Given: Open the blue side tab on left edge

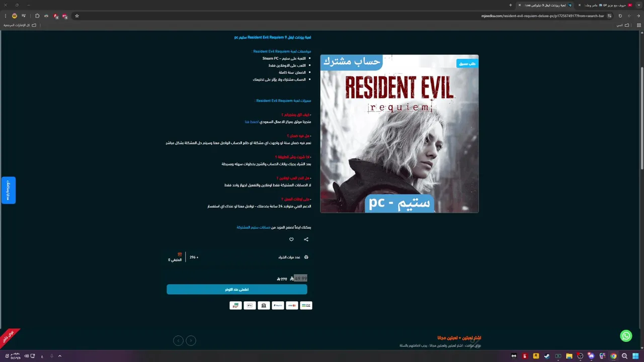Looking at the screenshot, I should pyautogui.click(x=8, y=190).
